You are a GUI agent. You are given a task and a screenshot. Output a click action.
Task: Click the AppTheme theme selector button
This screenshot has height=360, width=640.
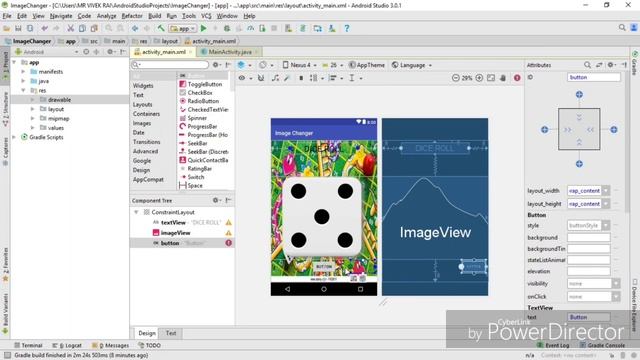(x=367, y=65)
